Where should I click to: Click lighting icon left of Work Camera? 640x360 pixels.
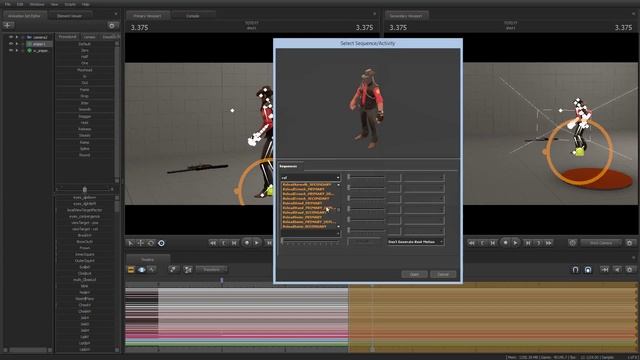click(572, 243)
